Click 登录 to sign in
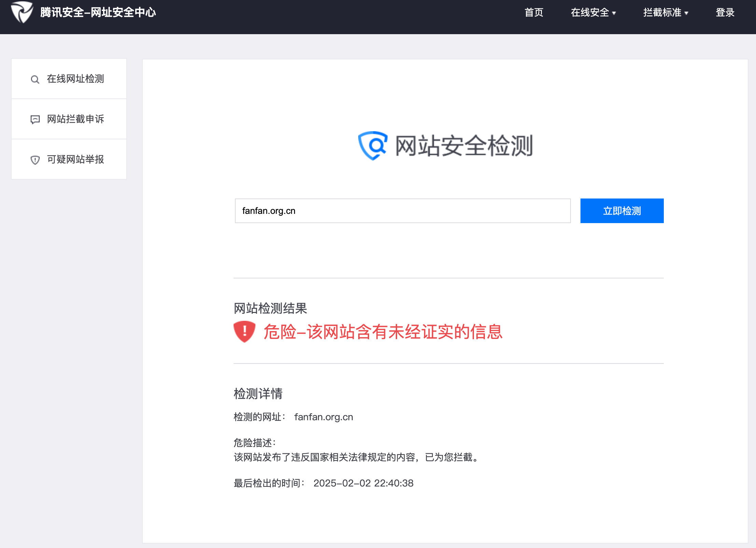 click(725, 13)
